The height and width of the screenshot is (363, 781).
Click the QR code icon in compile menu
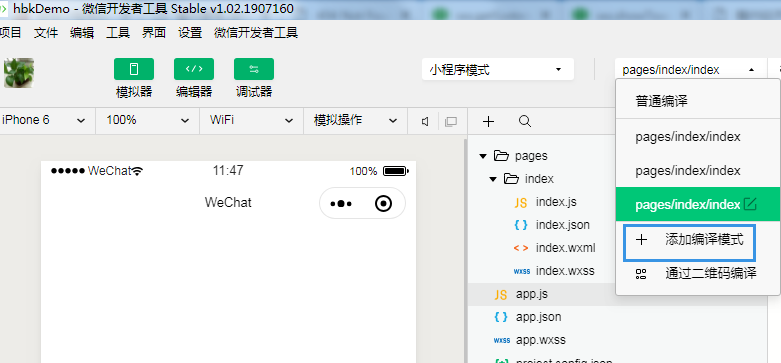click(x=641, y=274)
